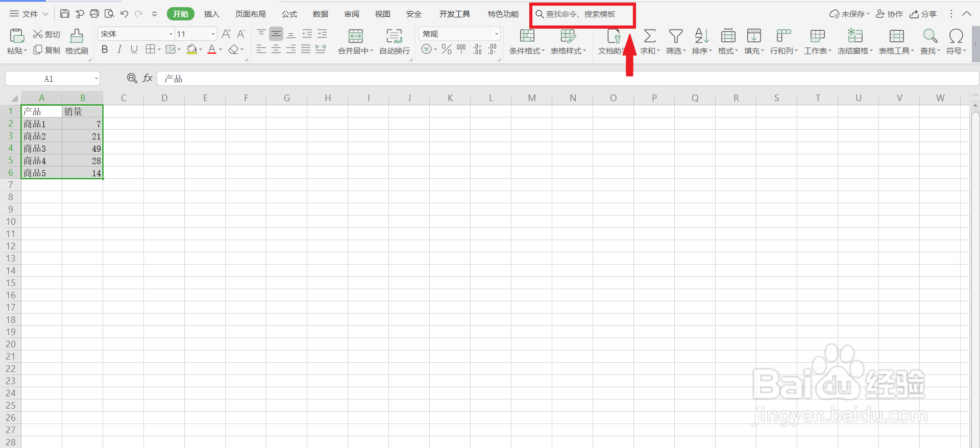Decrease font size with A- icon
980x448 pixels.
pyautogui.click(x=241, y=34)
